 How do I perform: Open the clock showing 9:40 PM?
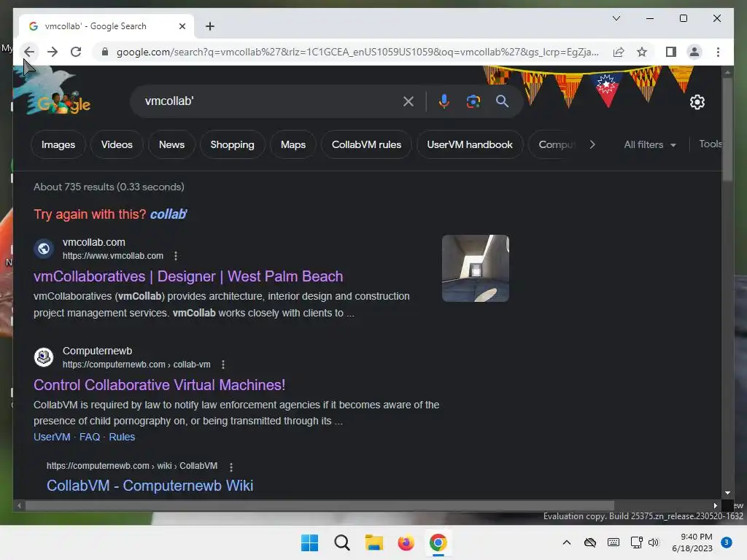click(692, 542)
